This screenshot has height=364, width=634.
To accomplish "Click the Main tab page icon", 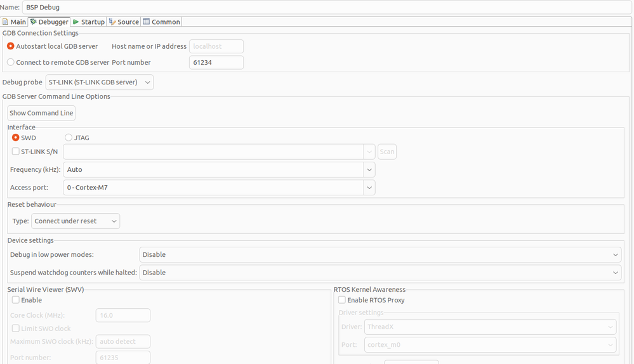I will coord(5,22).
